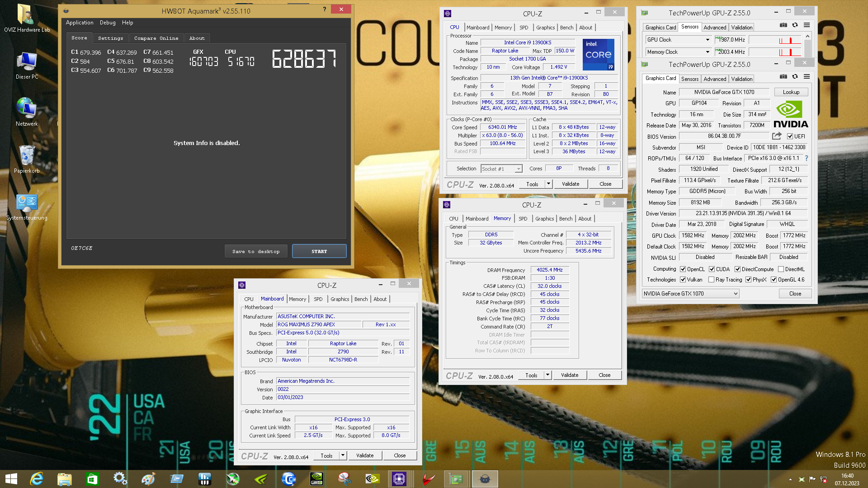Select Netzwerk desktop icon

[x=27, y=112]
